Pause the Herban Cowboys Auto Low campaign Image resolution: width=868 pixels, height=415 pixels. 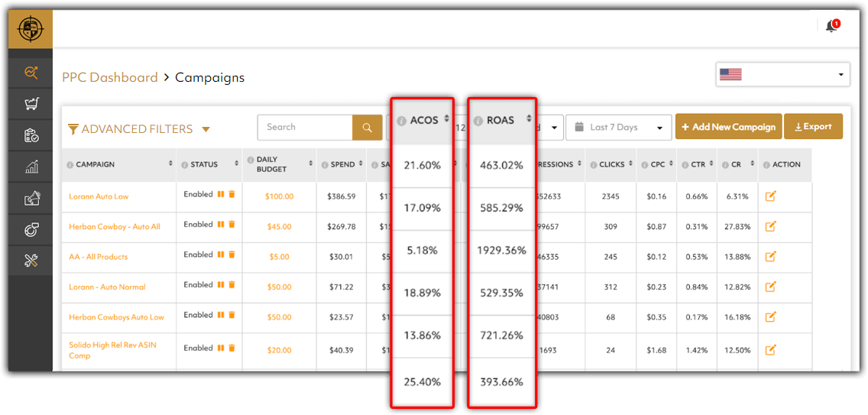(220, 316)
